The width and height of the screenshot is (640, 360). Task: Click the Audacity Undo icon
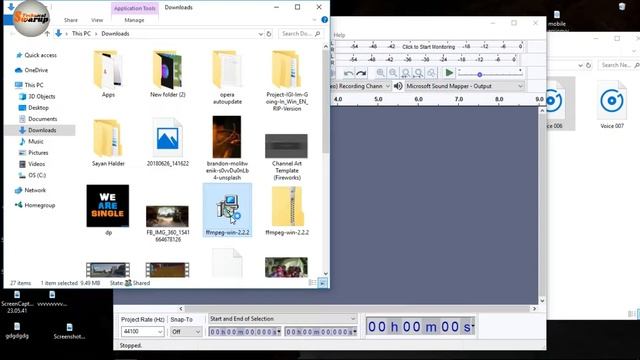tap(348, 73)
